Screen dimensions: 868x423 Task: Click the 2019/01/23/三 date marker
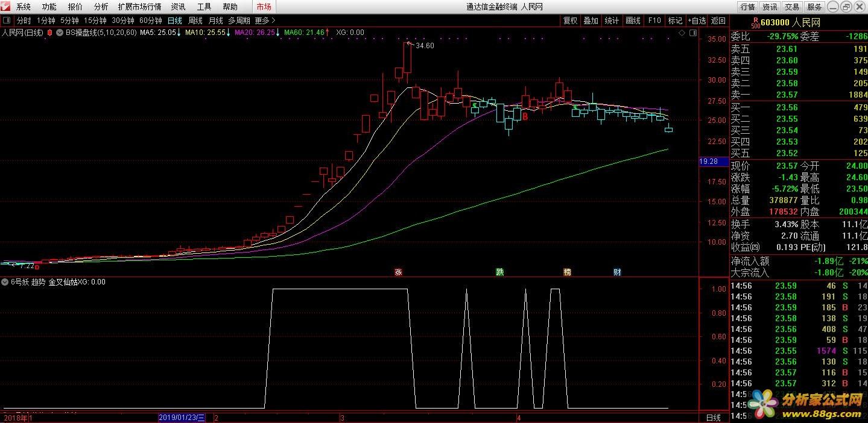pyautogui.click(x=182, y=418)
